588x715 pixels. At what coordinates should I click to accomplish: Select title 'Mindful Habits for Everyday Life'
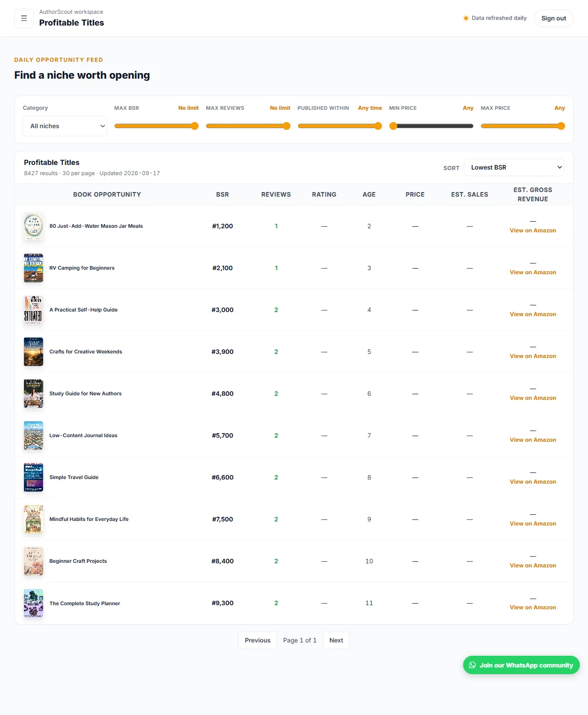coord(89,519)
